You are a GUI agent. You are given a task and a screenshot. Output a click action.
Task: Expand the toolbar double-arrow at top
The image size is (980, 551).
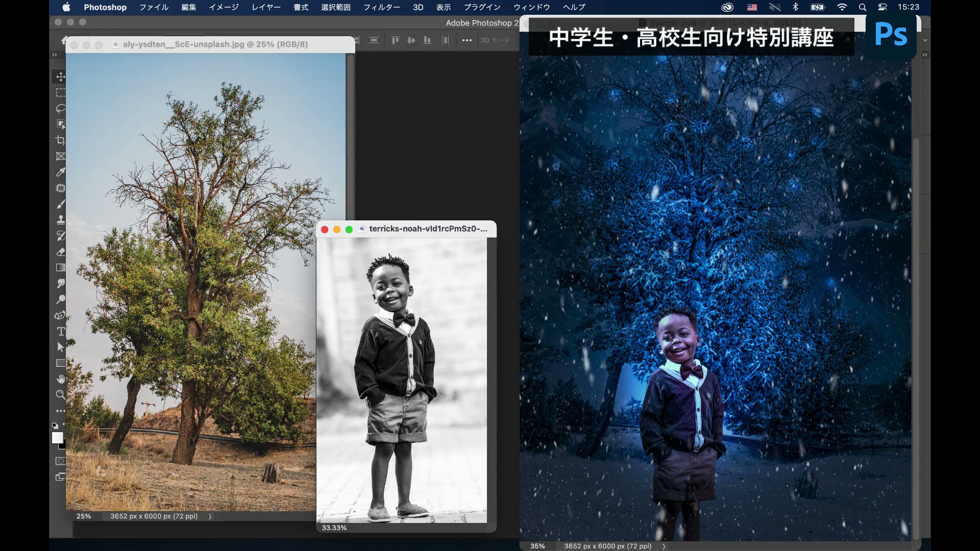55,55
